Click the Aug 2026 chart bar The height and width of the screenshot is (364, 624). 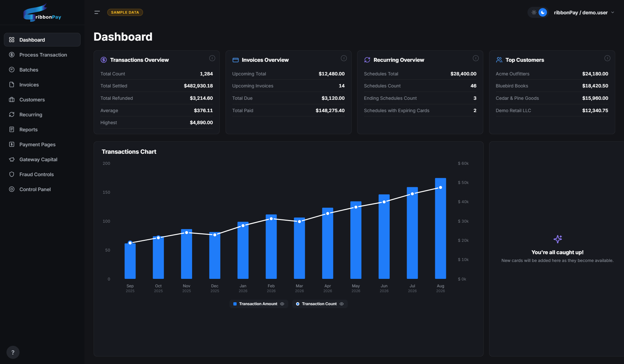[x=440, y=228]
